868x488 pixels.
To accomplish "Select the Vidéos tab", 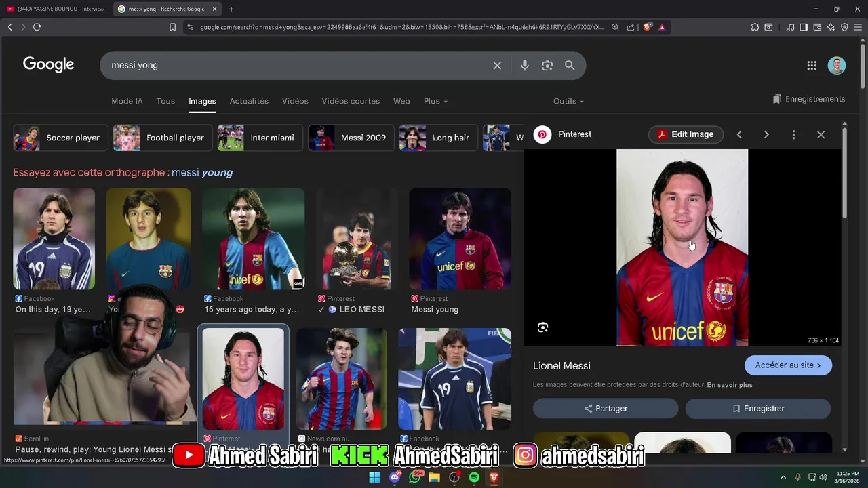I will (295, 101).
